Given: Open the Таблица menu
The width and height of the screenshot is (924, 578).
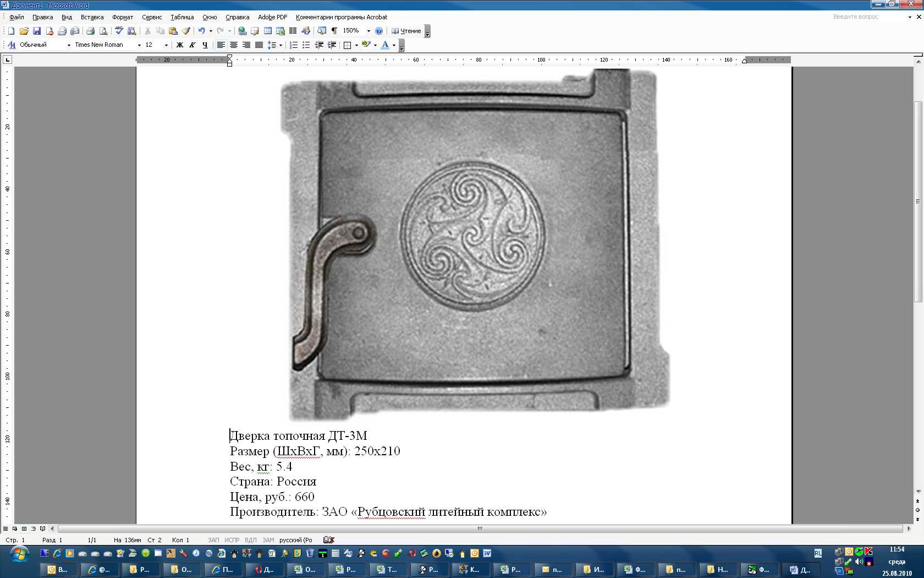Looking at the screenshot, I should pyautogui.click(x=182, y=17).
